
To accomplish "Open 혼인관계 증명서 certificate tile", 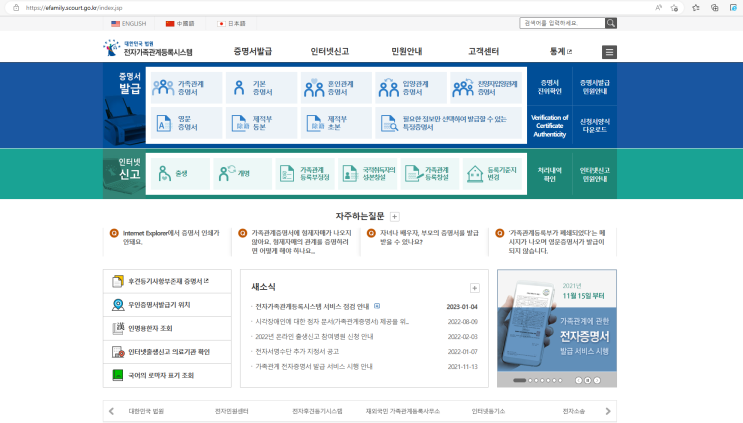I will click(x=336, y=88).
